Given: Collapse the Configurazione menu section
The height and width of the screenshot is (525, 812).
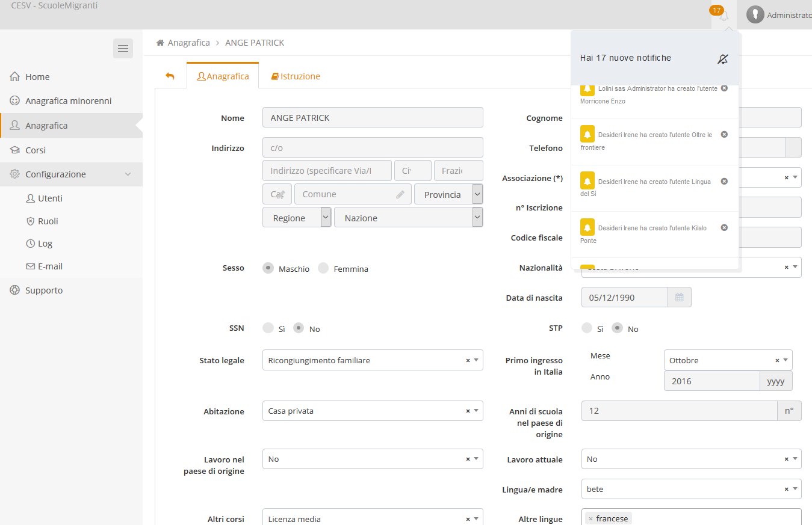Looking at the screenshot, I should pyautogui.click(x=71, y=174).
